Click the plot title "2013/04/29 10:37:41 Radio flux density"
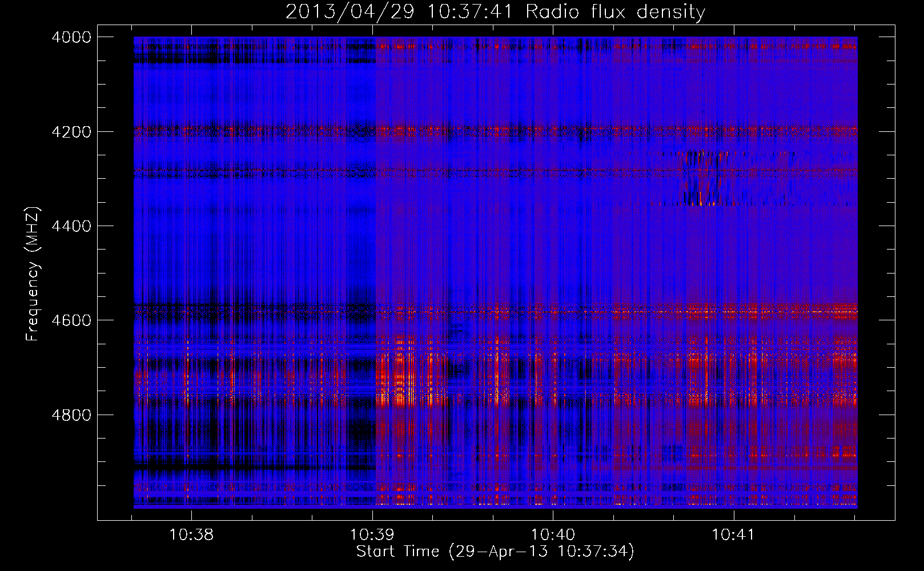The width and height of the screenshot is (924, 571). click(x=495, y=11)
